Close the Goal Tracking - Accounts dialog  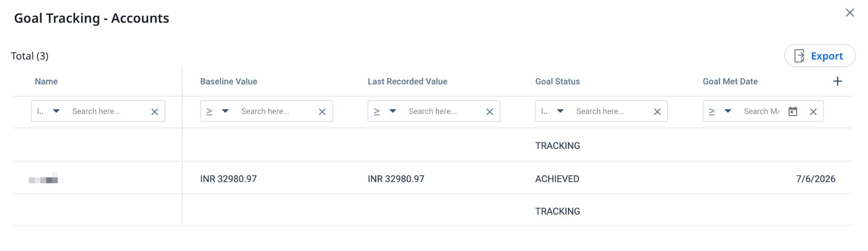pos(849,13)
